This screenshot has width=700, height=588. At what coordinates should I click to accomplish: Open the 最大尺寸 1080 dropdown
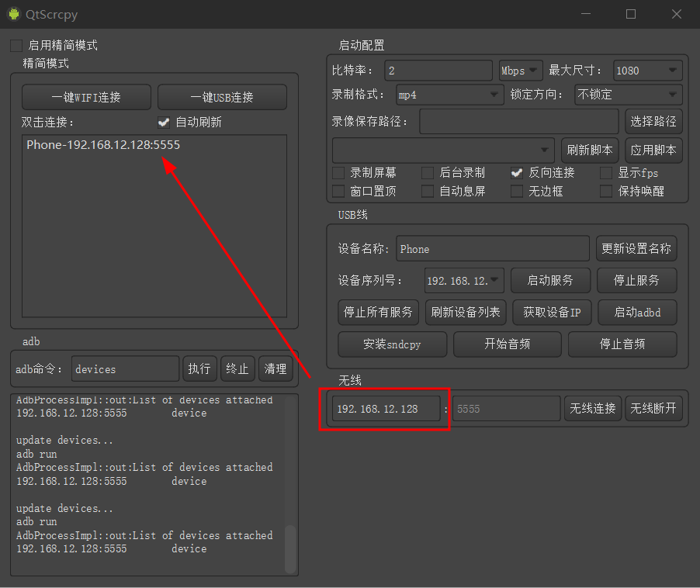648,71
